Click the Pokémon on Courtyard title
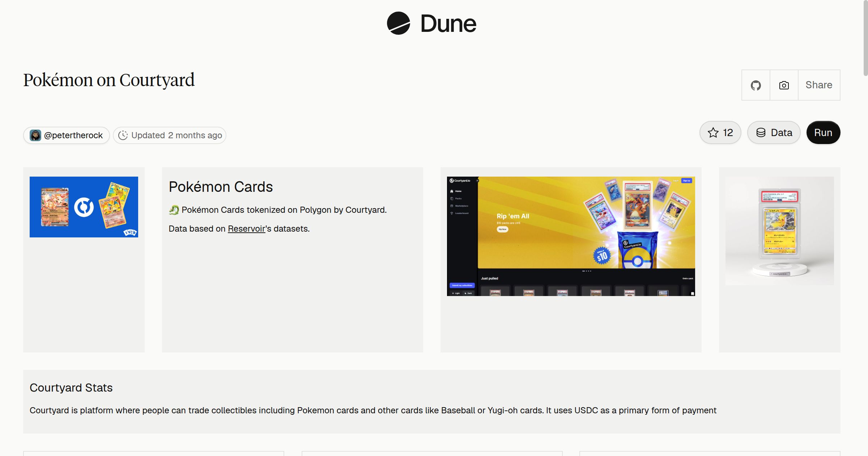Viewport: 868px width, 456px height. 109,80
